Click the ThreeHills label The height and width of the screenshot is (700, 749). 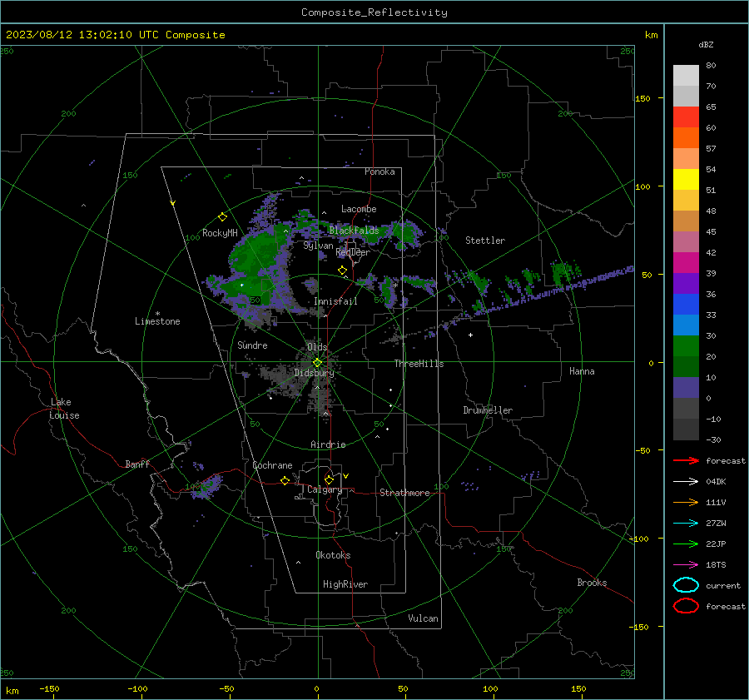[x=419, y=364]
